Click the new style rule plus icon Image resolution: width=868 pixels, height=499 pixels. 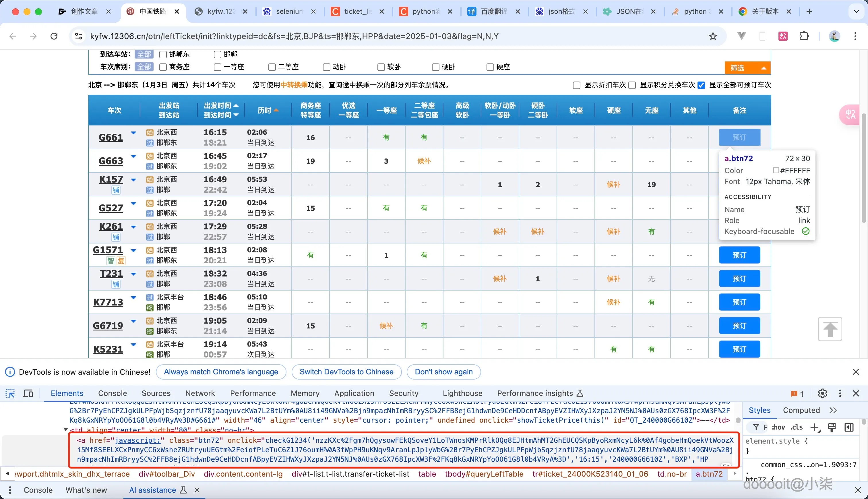(x=814, y=427)
